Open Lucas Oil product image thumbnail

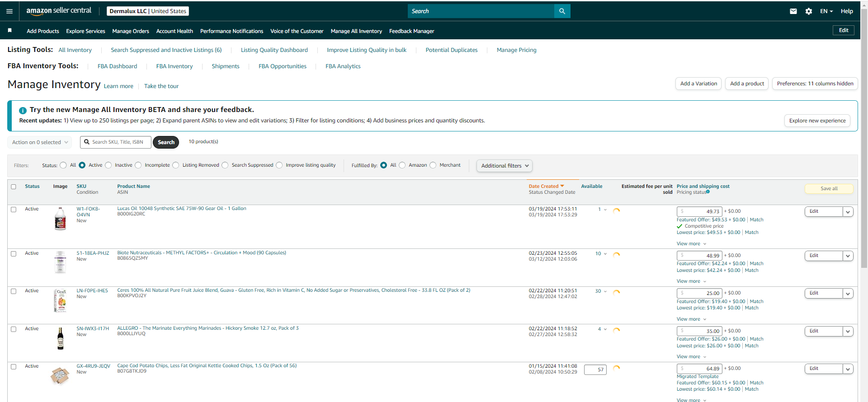click(60, 219)
